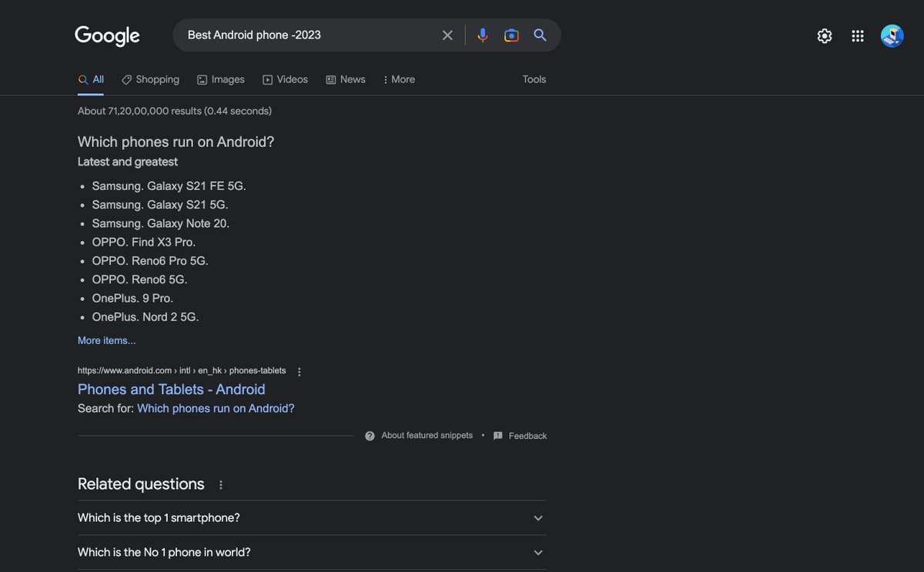The height and width of the screenshot is (572, 924).
Task: Click OPPO. Find X3 Pro. list item
Action: [x=144, y=242]
